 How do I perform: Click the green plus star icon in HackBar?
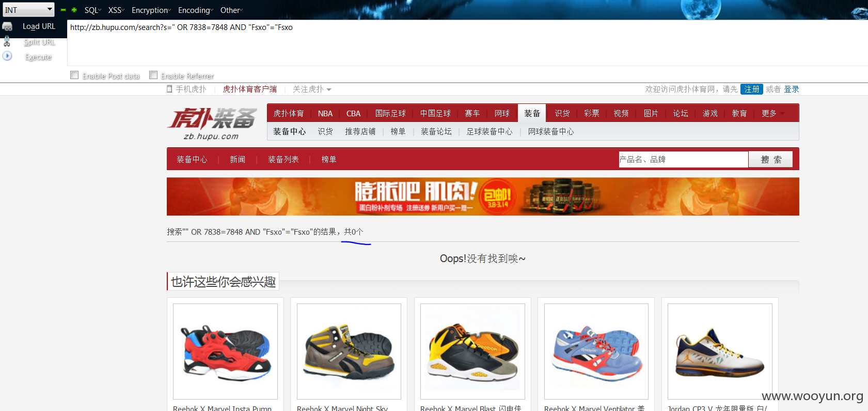(x=74, y=10)
